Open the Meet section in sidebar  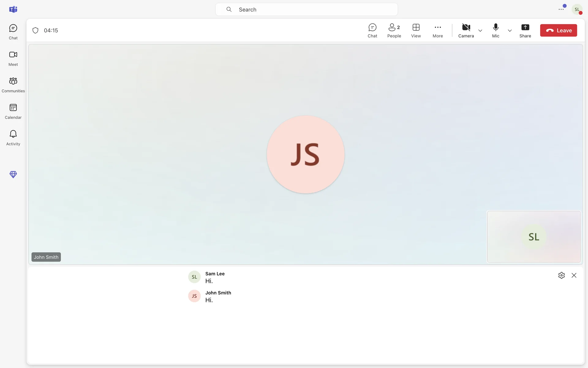pos(13,58)
